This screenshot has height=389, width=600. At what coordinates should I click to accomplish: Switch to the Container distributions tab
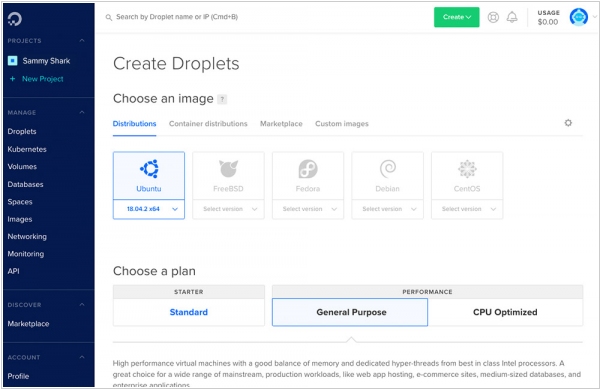(x=208, y=124)
